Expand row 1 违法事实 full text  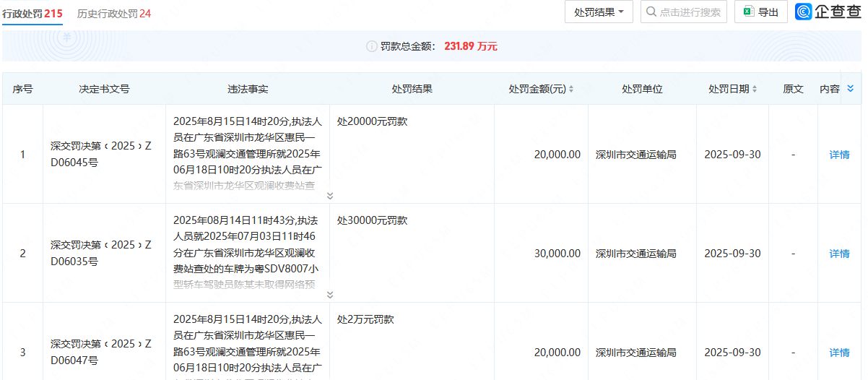330,196
